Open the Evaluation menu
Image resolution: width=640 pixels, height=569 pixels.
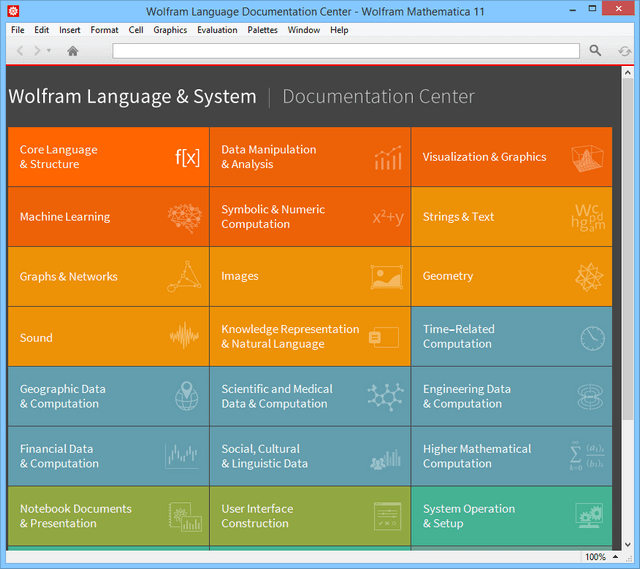(217, 30)
